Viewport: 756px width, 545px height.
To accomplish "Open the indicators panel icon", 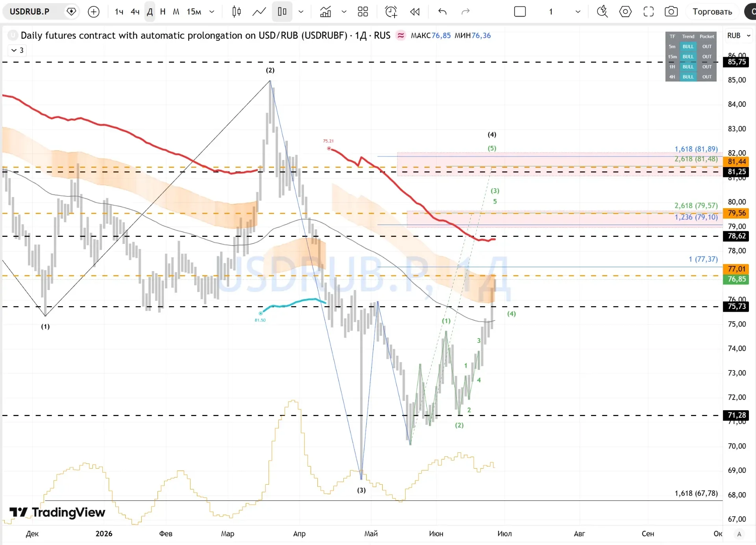I will click(x=326, y=12).
